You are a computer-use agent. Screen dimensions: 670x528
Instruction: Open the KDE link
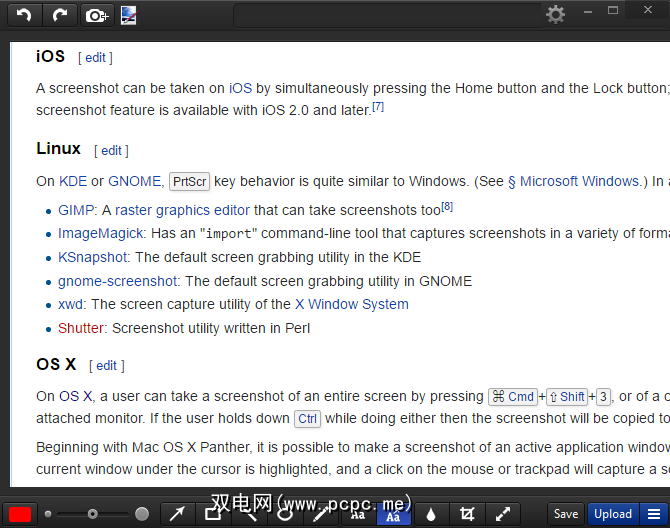(x=73, y=181)
